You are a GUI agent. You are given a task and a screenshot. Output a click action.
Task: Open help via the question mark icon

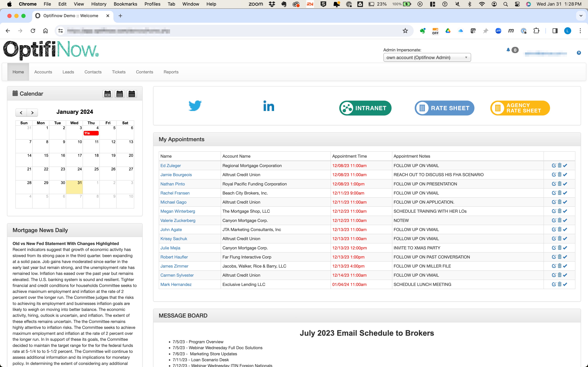(579, 53)
